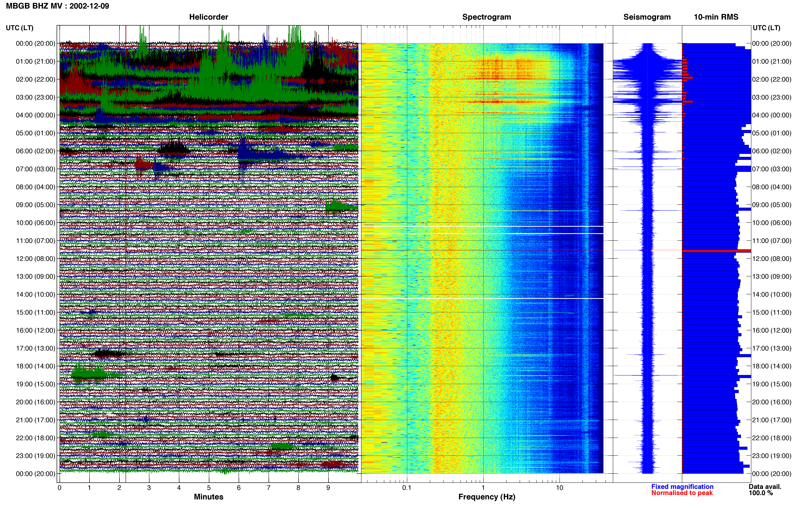Click the plot title MBGB BHZ MV : 2002-12-09
This screenshot has height=508, width=812.
57,6
